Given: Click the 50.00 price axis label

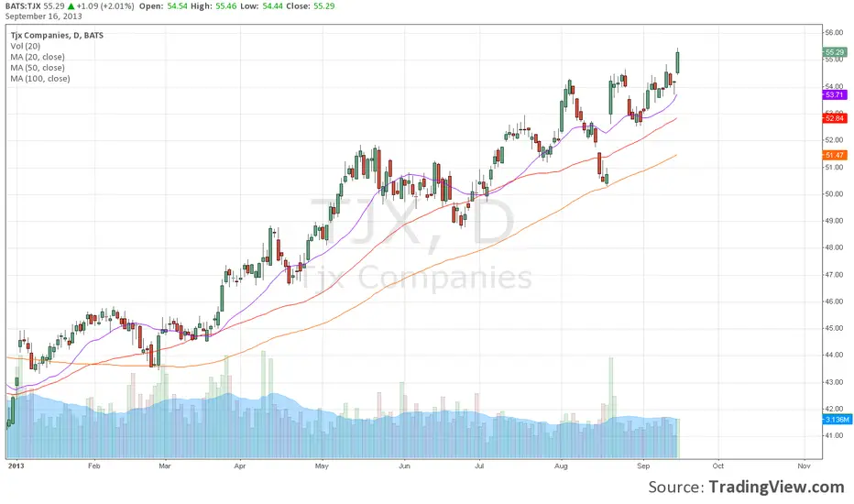Looking at the screenshot, I should [x=834, y=194].
